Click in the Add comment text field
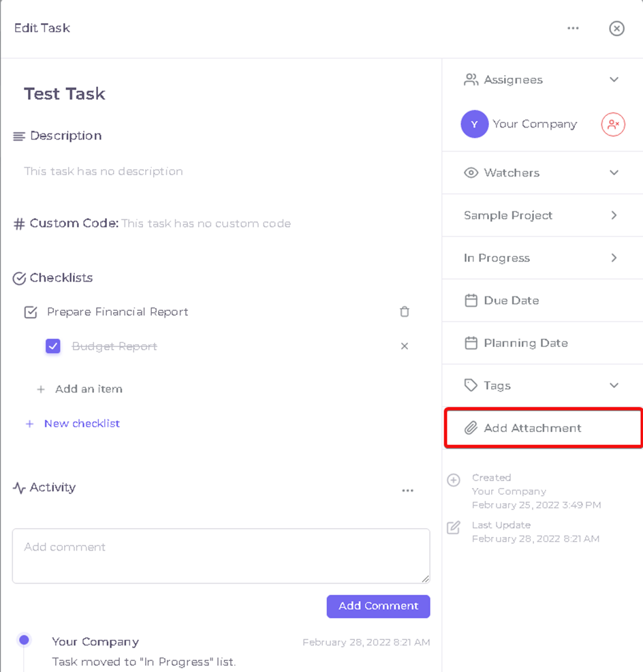The width and height of the screenshot is (643, 672). pyautogui.click(x=221, y=556)
